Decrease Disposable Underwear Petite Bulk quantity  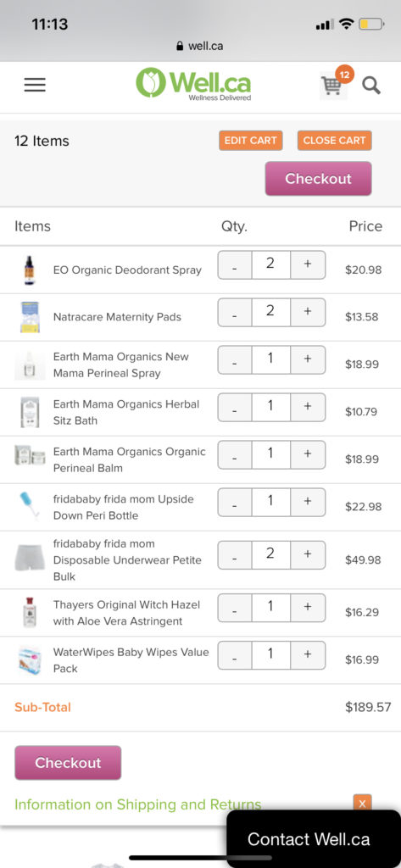pyautogui.click(x=234, y=555)
